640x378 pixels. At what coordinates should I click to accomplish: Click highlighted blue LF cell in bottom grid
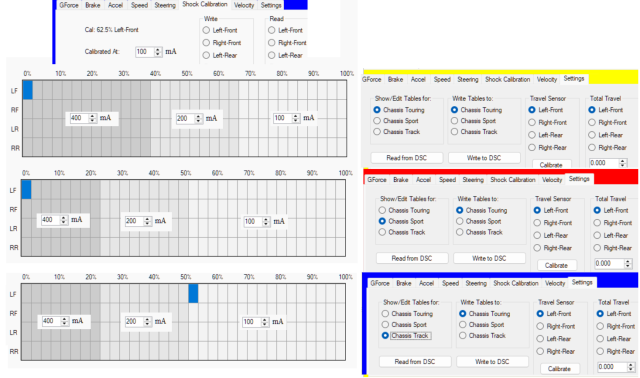tap(193, 294)
